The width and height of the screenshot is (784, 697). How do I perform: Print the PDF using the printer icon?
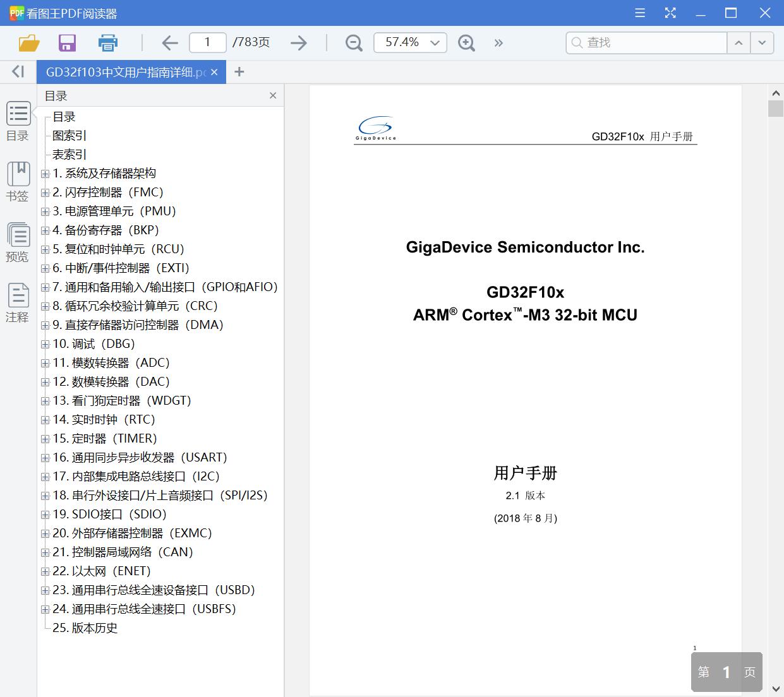pyautogui.click(x=108, y=43)
